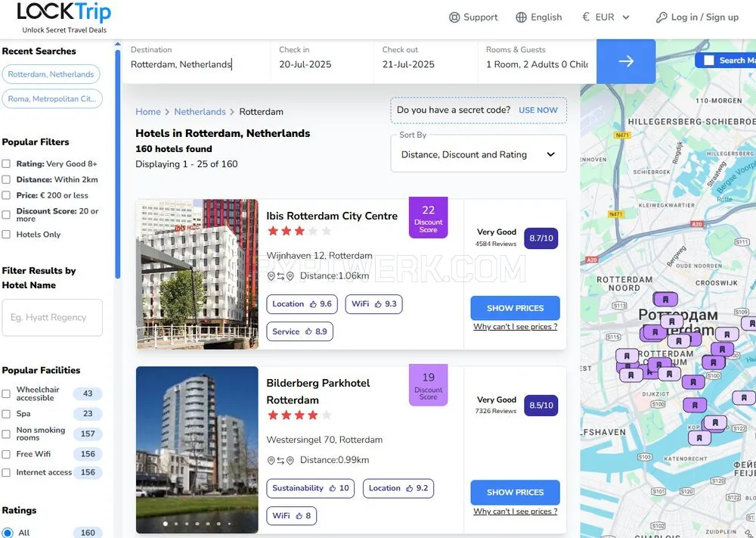
Task: Show prices for Ibis Rotterdam City Centre
Action: (x=515, y=308)
